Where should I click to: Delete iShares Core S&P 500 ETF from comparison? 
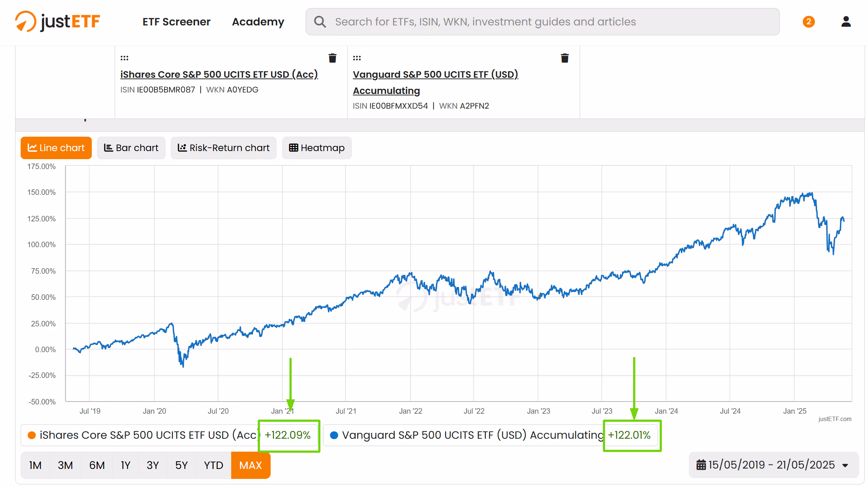(x=332, y=58)
